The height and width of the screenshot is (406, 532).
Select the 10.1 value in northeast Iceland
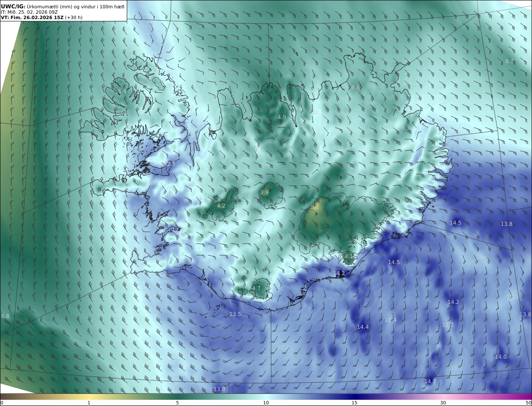(318, 113)
